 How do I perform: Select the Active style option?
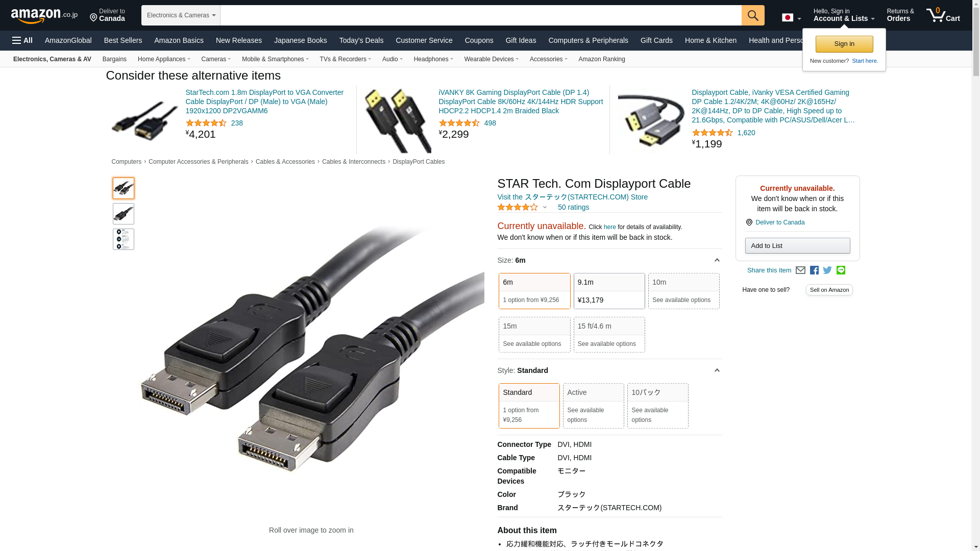pyautogui.click(x=593, y=406)
